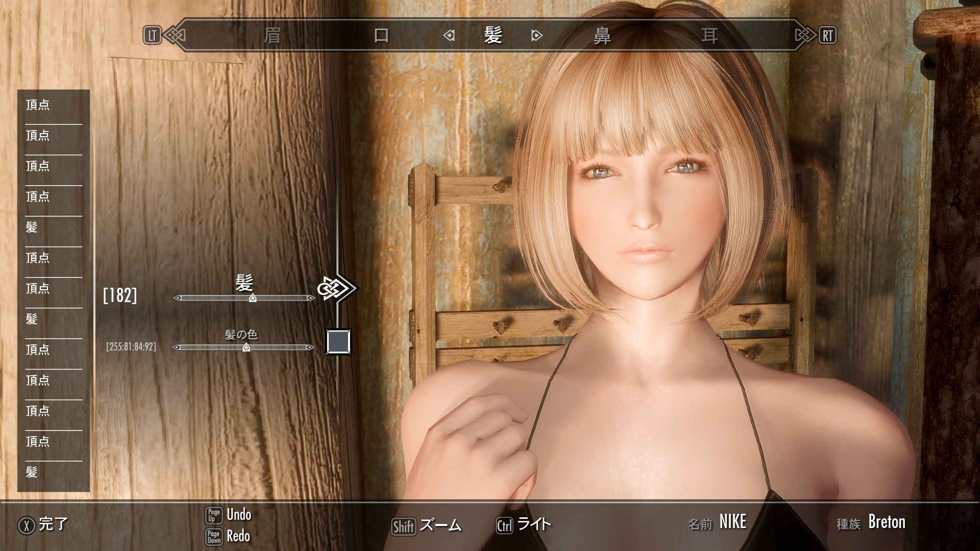The width and height of the screenshot is (980, 551).
Task: Switch to the 耳 (ear) category tab
Action: coord(709,36)
